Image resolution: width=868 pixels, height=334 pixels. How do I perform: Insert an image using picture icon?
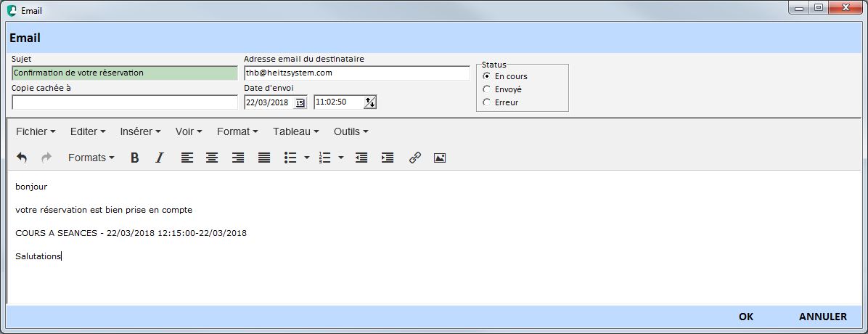click(x=439, y=158)
